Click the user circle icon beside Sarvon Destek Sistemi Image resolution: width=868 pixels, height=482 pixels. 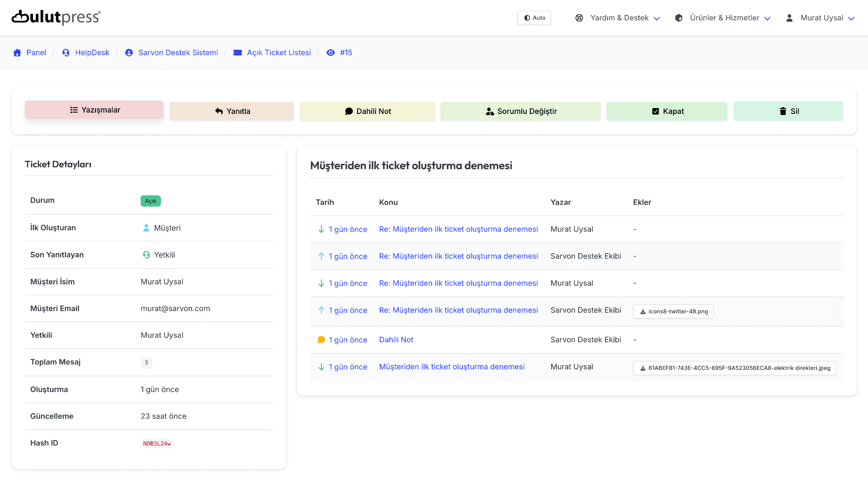(129, 53)
